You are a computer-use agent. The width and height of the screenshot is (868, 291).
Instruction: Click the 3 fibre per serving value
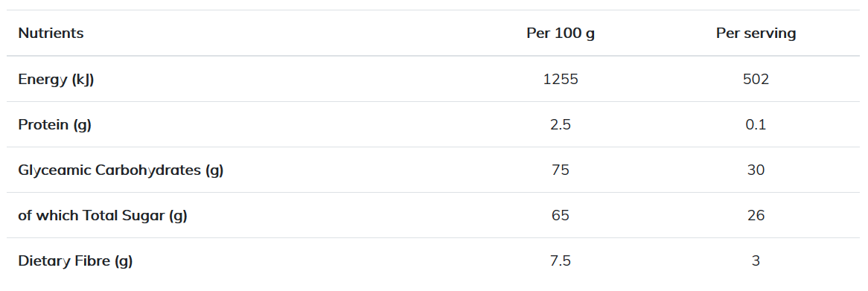(x=756, y=260)
